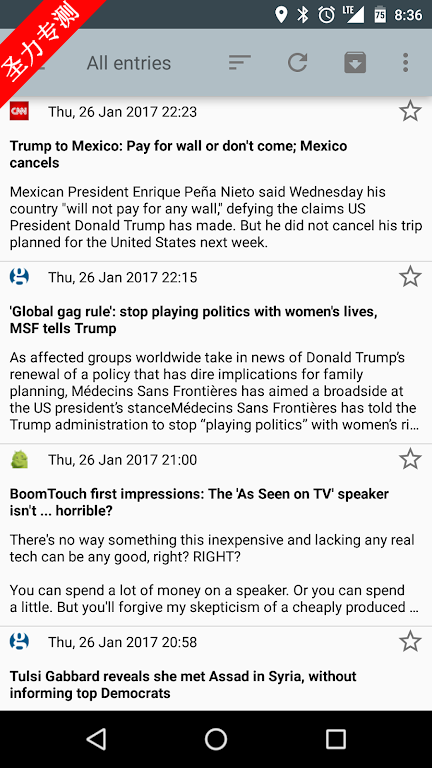Refresh all feed entries
Screen dimensions: 432x768
297,63
